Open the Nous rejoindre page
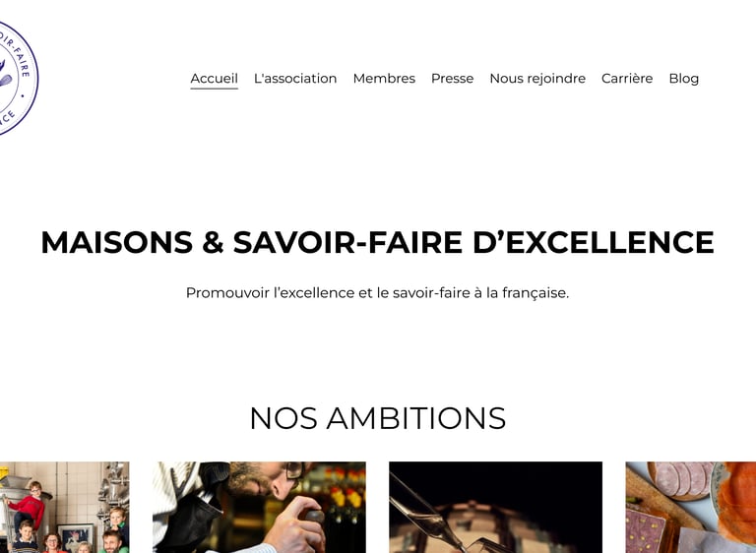 (x=537, y=78)
